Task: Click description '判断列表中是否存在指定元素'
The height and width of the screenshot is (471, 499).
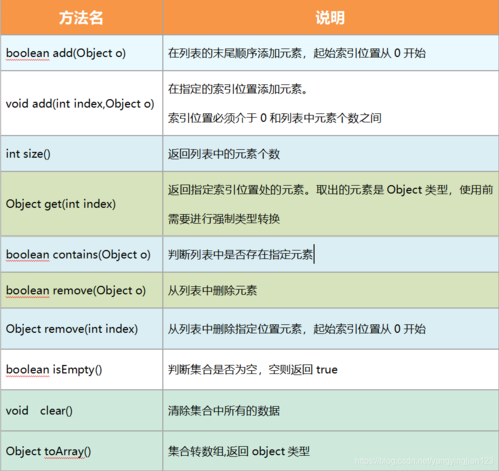Action: pos(240,255)
